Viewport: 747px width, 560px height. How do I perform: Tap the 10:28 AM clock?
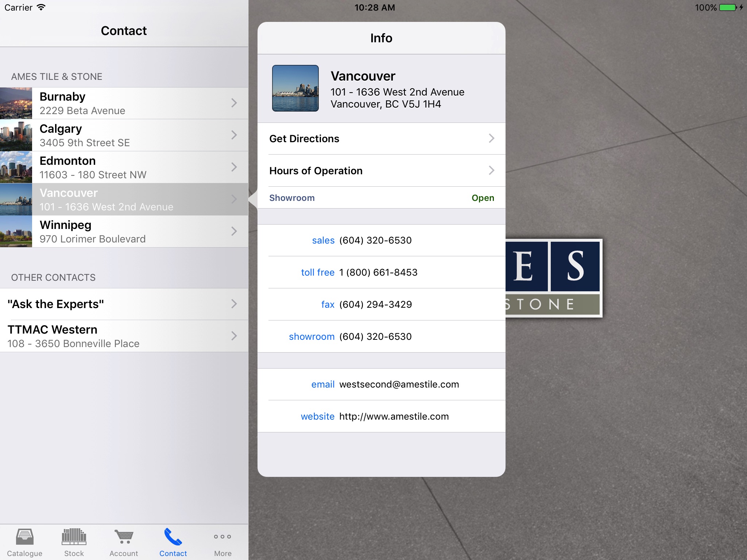[x=375, y=8]
